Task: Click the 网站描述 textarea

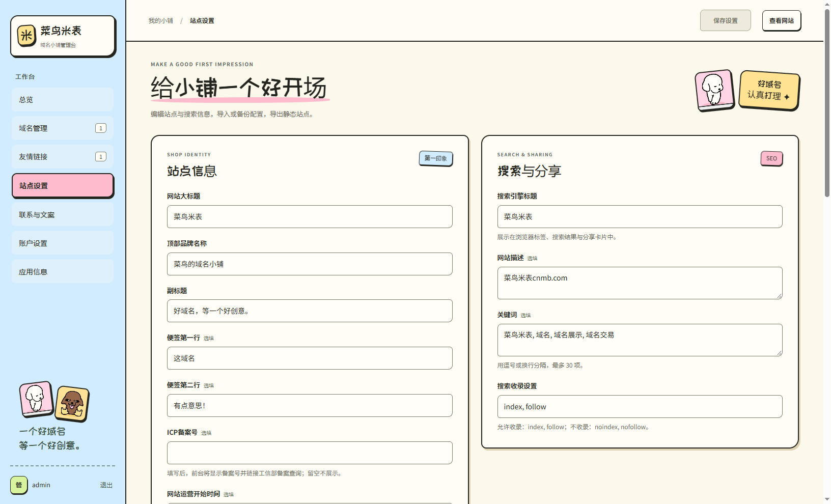Action: click(x=640, y=283)
